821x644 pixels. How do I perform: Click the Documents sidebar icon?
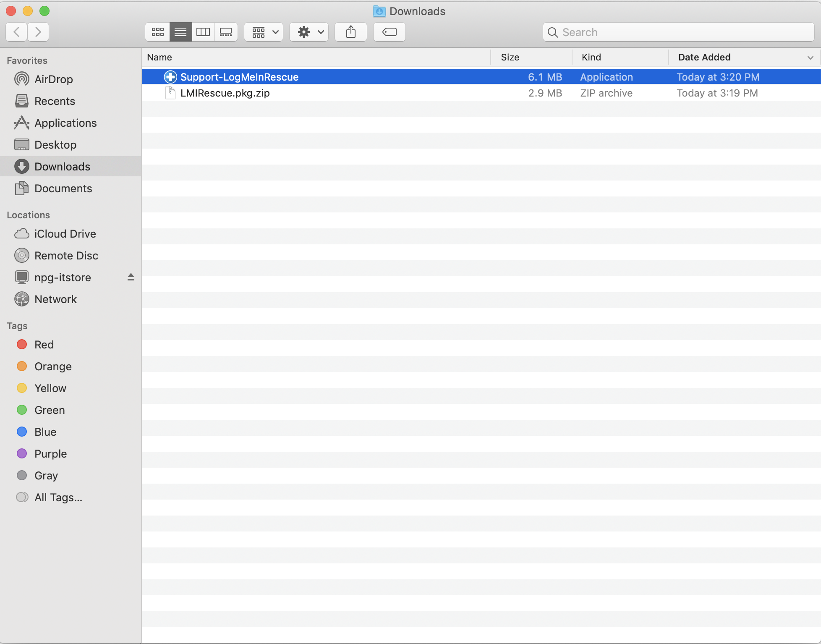[x=22, y=188]
